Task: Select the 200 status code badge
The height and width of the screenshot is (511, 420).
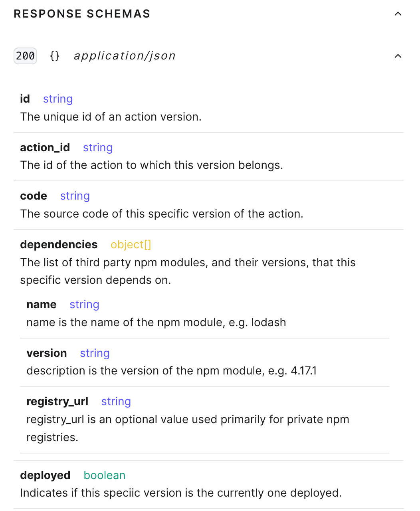Action: (x=25, y=56)
